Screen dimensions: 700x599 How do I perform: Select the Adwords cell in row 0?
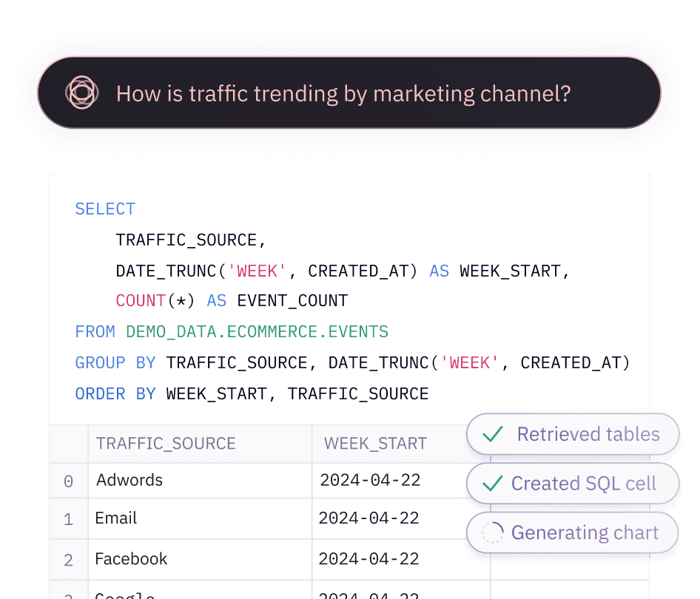(129, 480)
